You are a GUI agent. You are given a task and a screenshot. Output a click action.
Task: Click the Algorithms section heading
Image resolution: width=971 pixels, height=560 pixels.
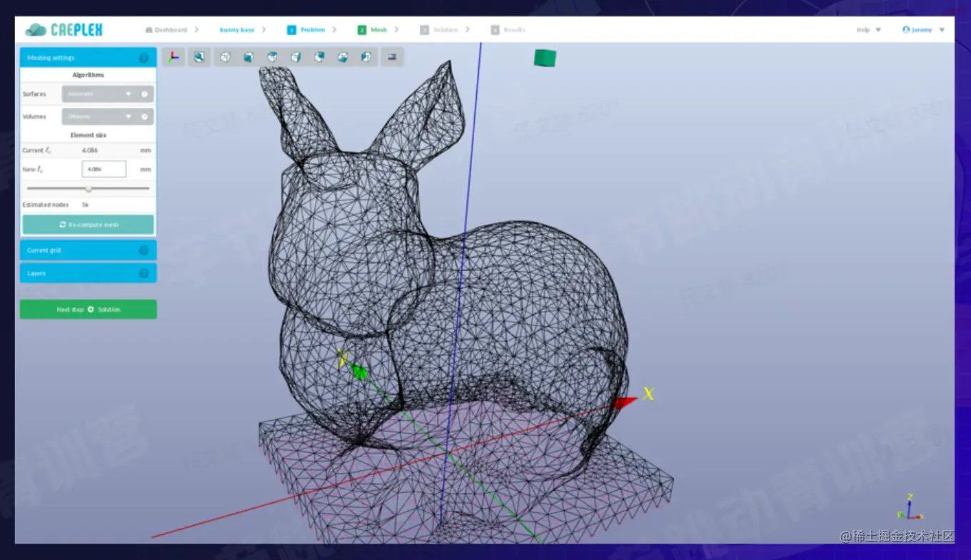[x=88, y=75]
